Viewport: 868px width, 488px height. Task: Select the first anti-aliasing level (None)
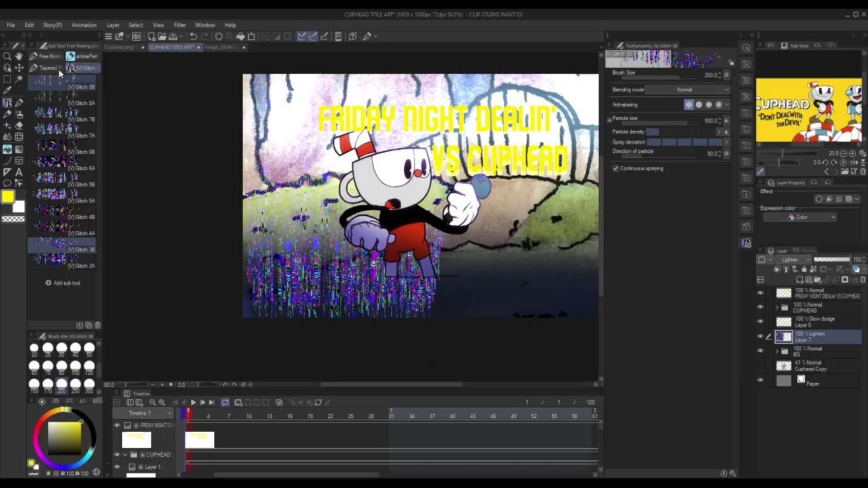pos(689,104)
